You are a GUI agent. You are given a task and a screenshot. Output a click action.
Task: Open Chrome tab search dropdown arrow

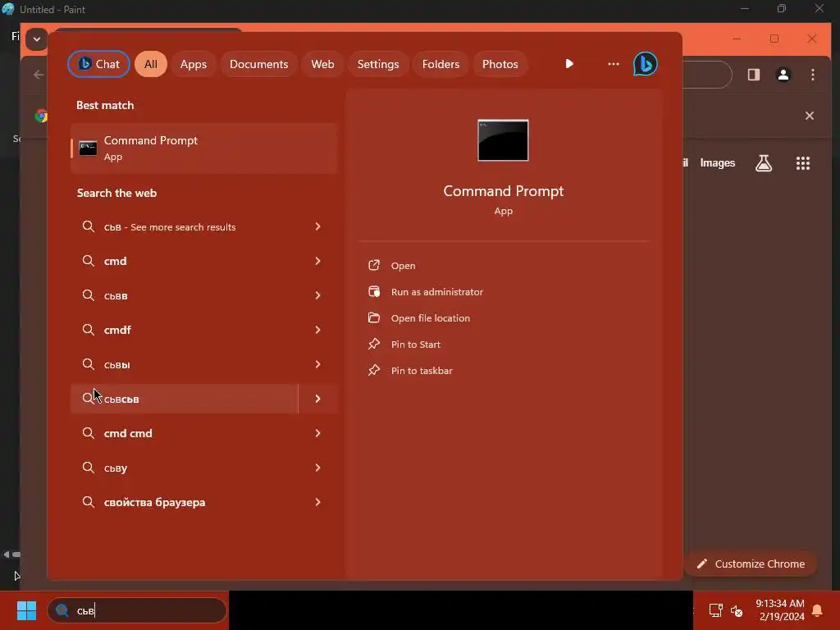36,39
